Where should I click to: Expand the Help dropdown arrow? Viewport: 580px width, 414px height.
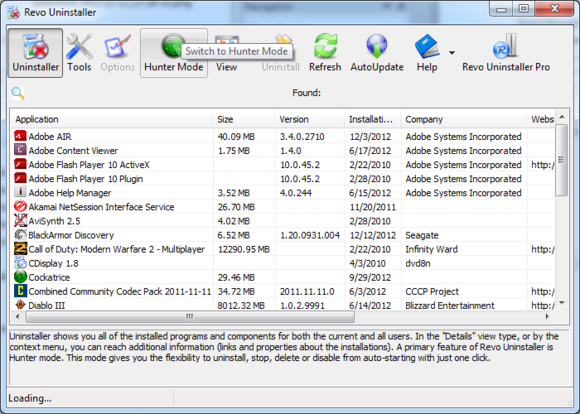point(452,53)
